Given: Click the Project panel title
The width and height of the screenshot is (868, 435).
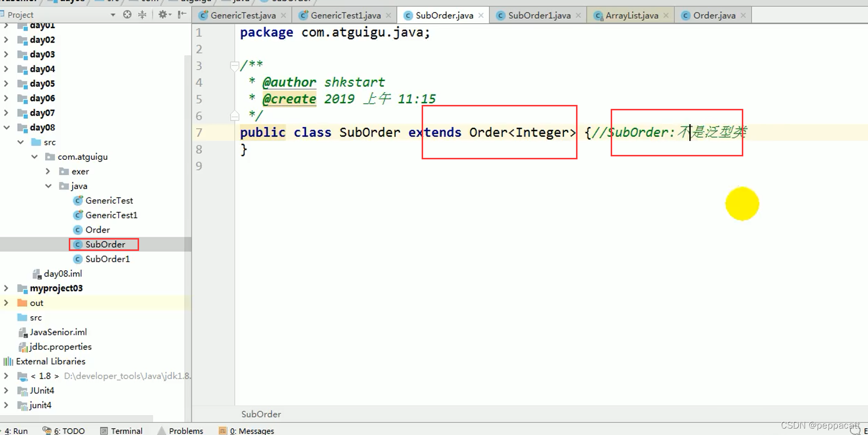Looking at the screenshot, I should pos(20,15).
